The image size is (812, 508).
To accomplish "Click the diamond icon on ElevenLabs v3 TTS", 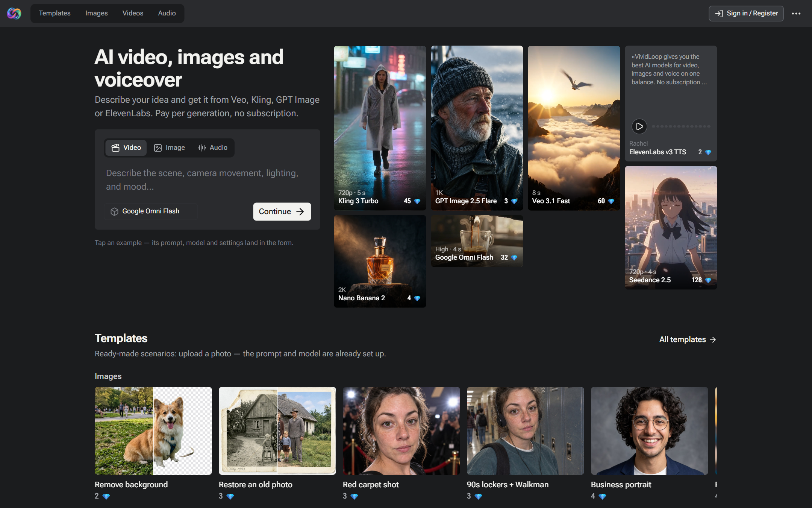I will point(708,152).
